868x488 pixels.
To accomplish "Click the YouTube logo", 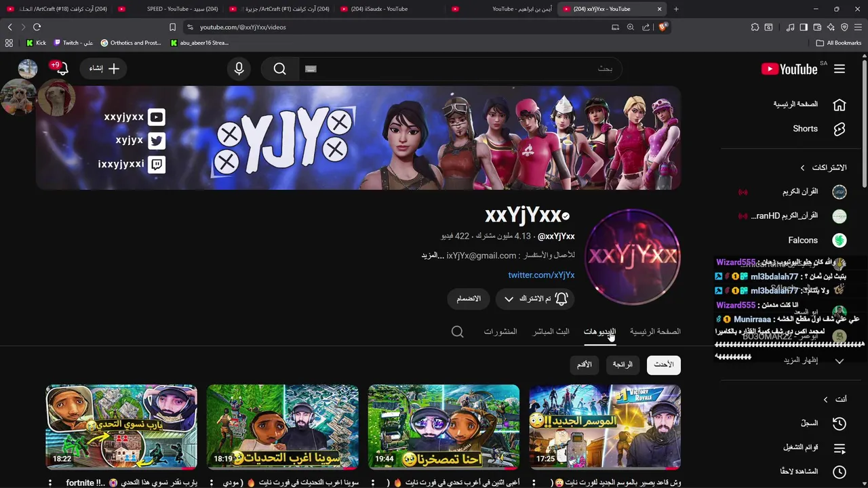I will coord(789,68).
